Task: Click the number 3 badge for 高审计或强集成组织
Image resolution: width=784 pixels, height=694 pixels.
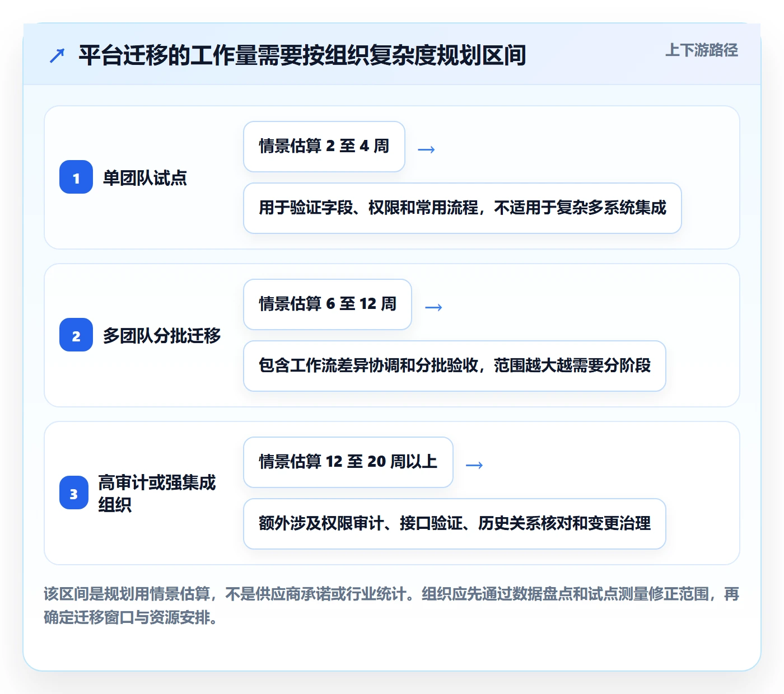Action: tap(74, 493)
